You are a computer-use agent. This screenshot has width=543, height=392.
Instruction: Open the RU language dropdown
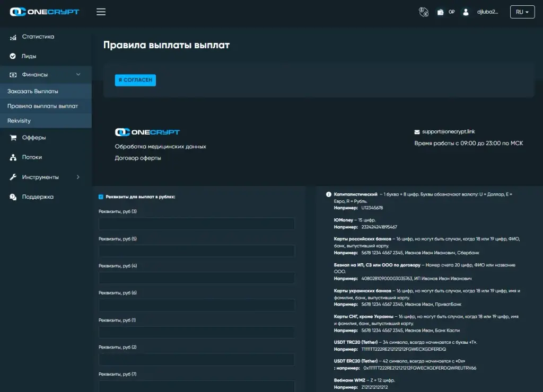[x=522, y=12]
